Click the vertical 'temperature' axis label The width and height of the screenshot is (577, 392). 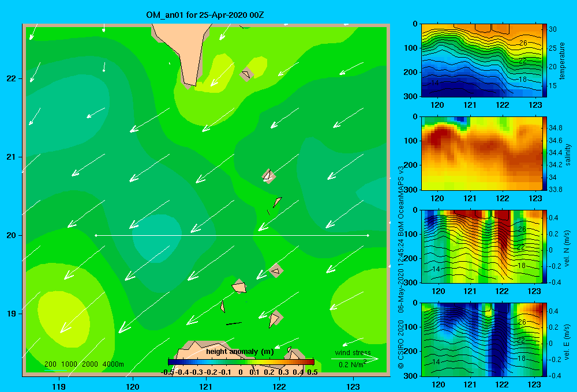tap(562, 61)
